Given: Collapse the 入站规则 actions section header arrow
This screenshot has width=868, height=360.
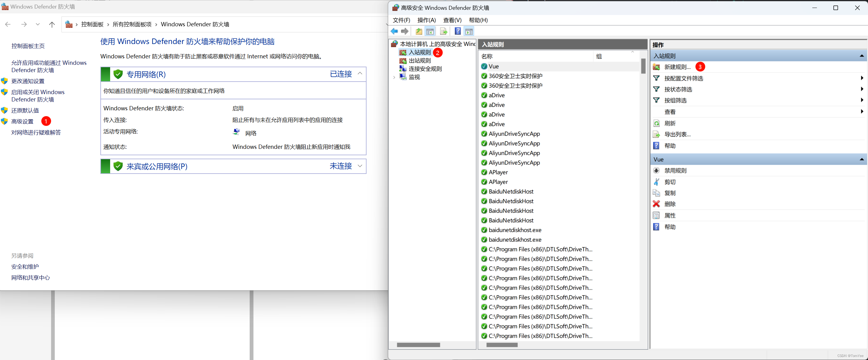Looking at the screenshot, I should tap(862, 56).
